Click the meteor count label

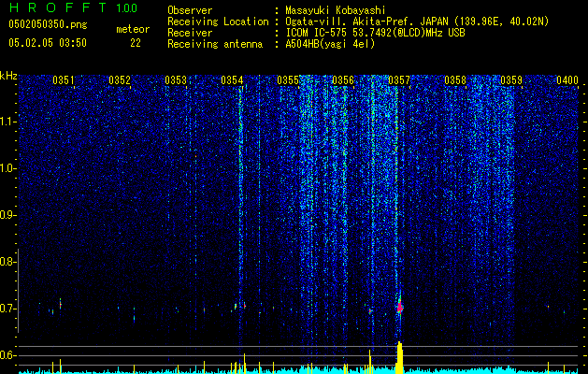click(133, 29)
